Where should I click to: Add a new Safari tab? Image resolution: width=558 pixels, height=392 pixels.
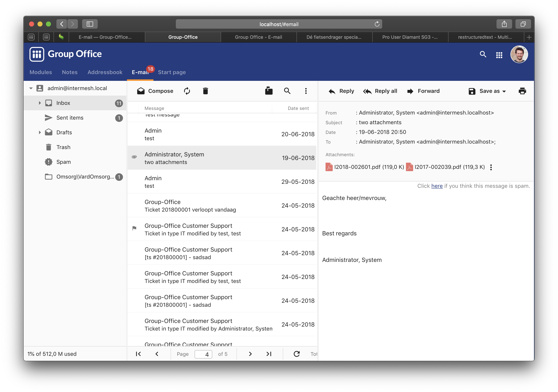click(529, 37)
